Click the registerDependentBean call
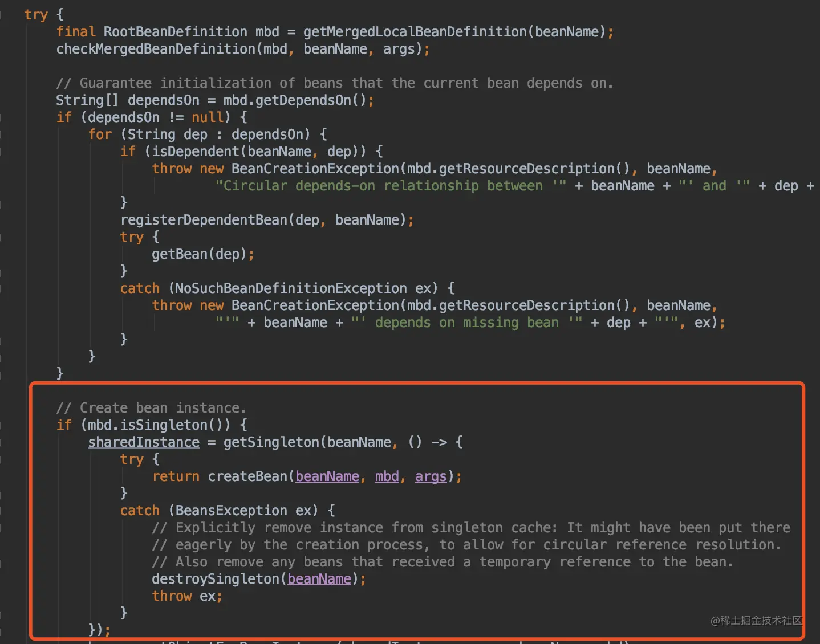Viewport: 820px width, 644px height. 204,220
